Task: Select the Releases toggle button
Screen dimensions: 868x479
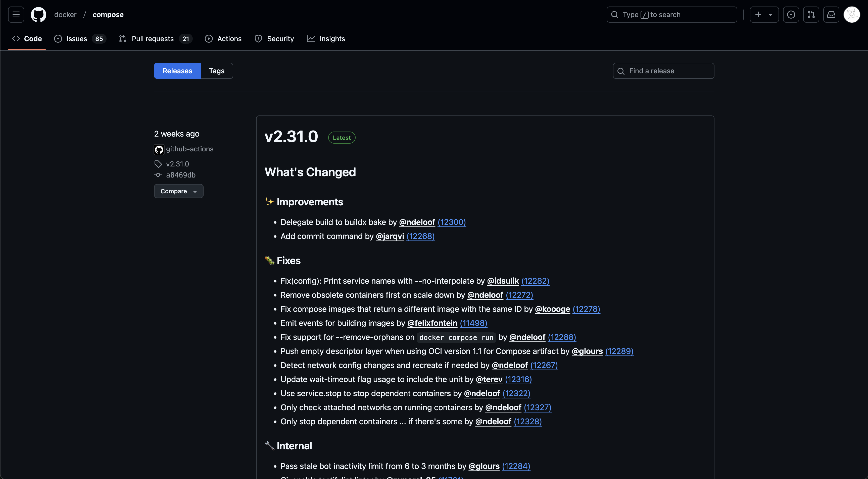Action: (177, 71)
